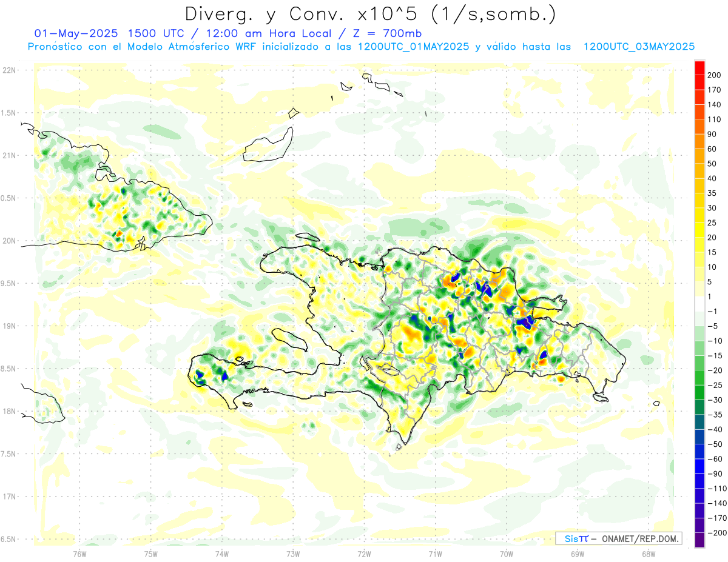728x562 pixels.
Task: Click the '74W' longitude label
Action: [x=222, y=554]
